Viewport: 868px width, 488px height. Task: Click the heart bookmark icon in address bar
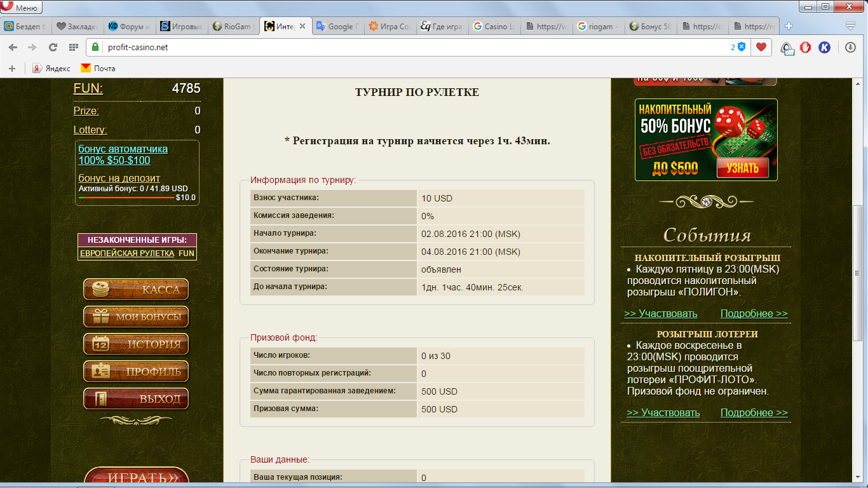click(761, 47)
